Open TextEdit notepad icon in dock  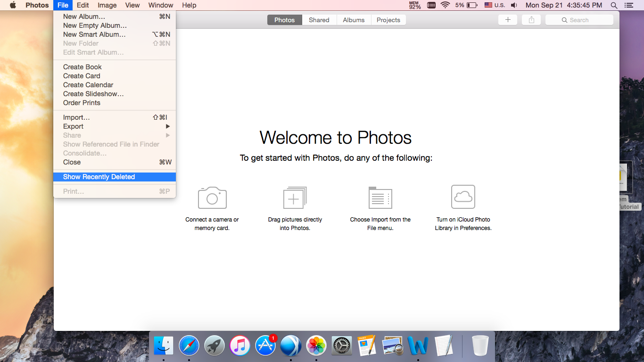coord(444,346)
